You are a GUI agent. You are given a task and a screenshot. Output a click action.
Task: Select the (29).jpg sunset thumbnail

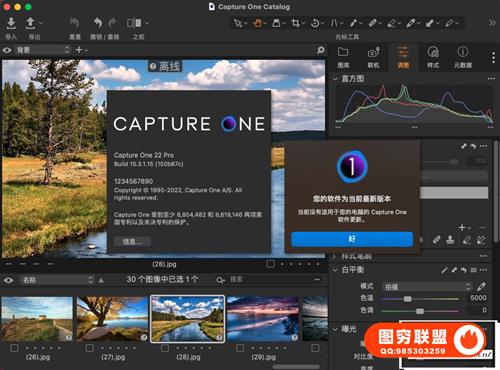pos(263,319)
